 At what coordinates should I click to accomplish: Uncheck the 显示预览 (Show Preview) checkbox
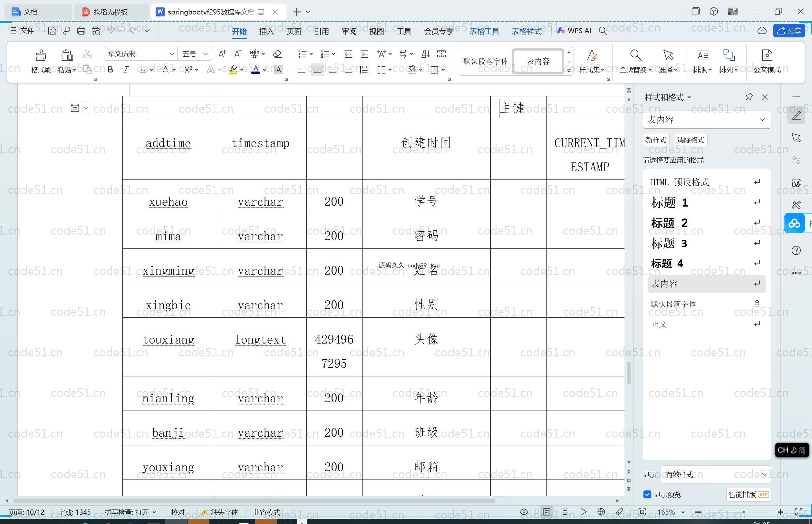[x=647, y=494]
